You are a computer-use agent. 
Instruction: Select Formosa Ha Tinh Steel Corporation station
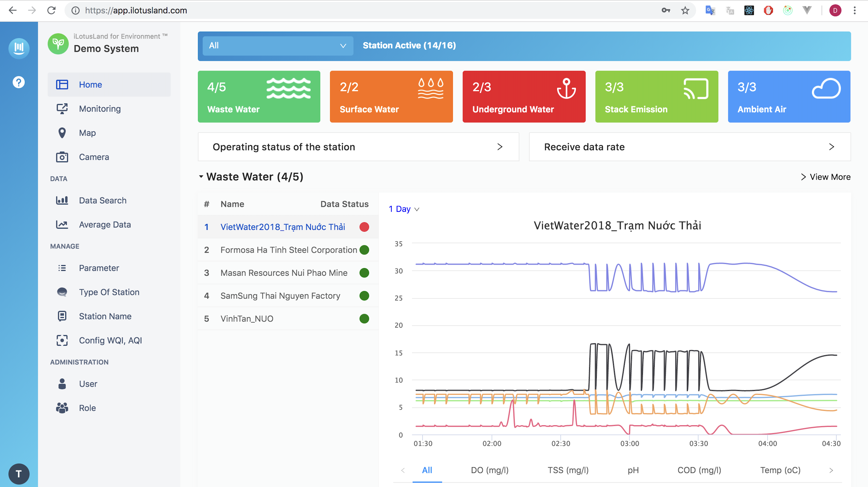[x=288, y=250]
